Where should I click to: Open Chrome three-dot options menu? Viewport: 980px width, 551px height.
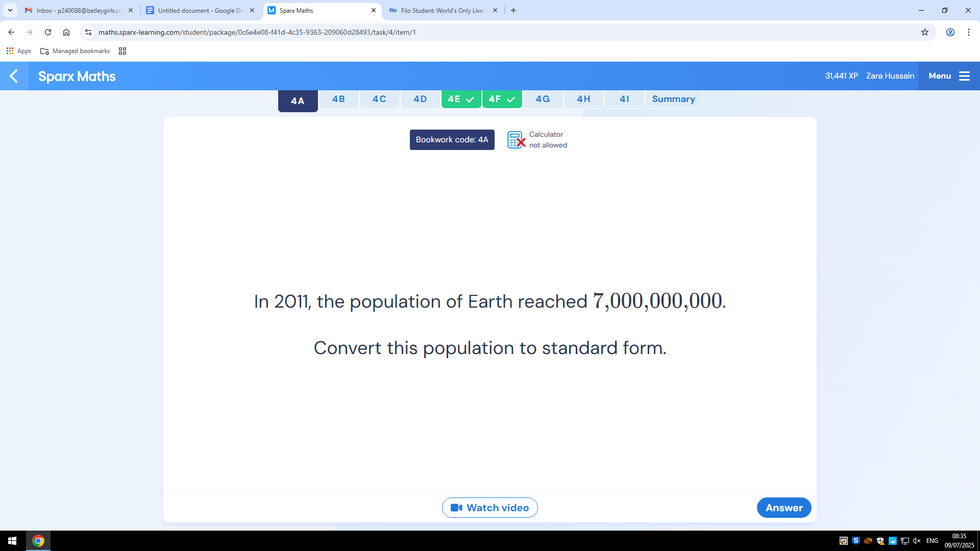click(968, 32)
